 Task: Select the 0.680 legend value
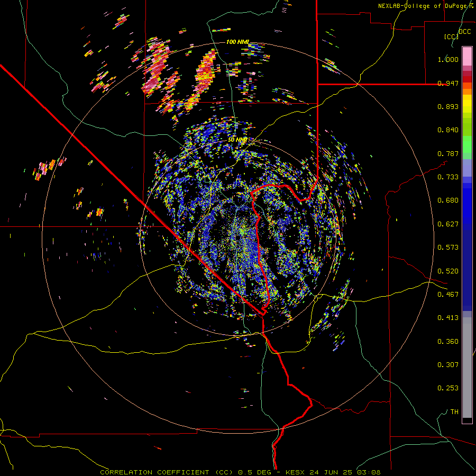click(x=448, y=200)
